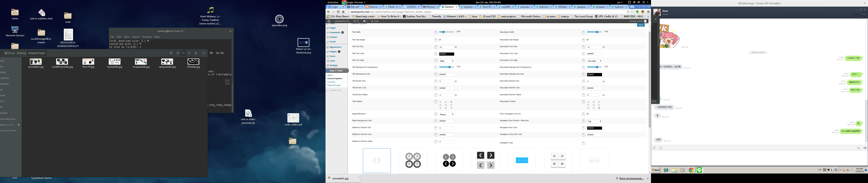
Task: Open Image Behaviour dropdown
Action: pyautogui.click(x=447, y=115)
